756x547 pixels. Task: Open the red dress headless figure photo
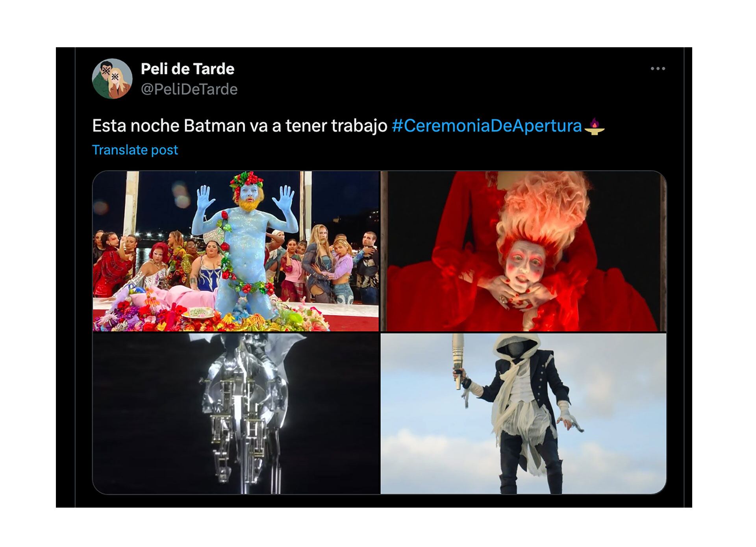[523, 251]
